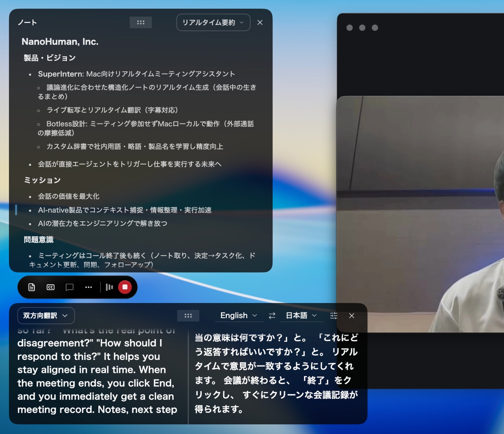
Task: Click the 会話の価値を最大化 bullet
Action: [x=69, y=196]
